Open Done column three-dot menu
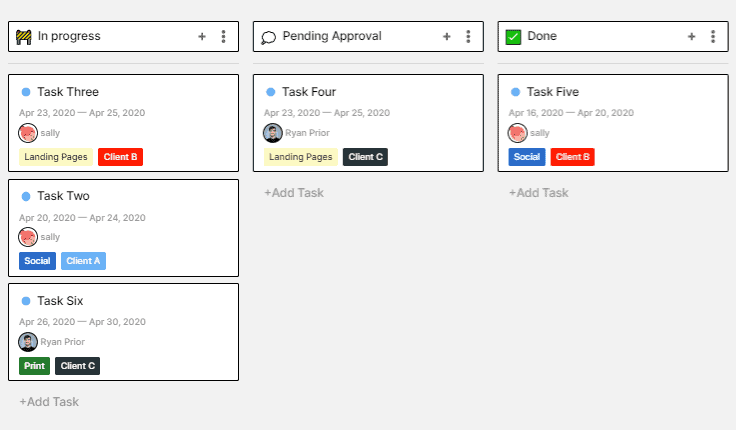This screenshot has width=736, height=430. click(x=713, y=37)
